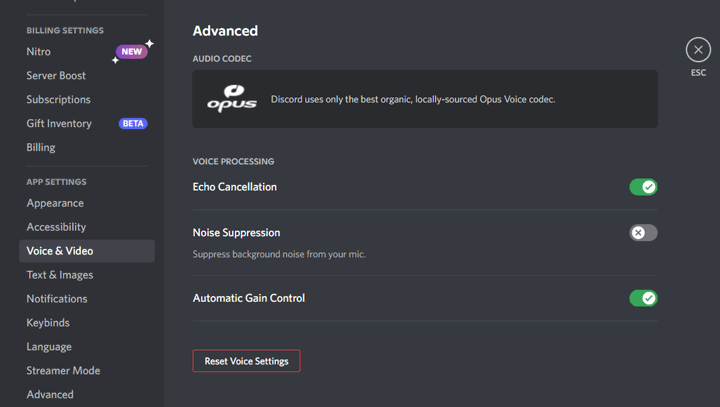Open Nitro billing settings
This screenshot has height=407, width=720.
click(39, 52)
